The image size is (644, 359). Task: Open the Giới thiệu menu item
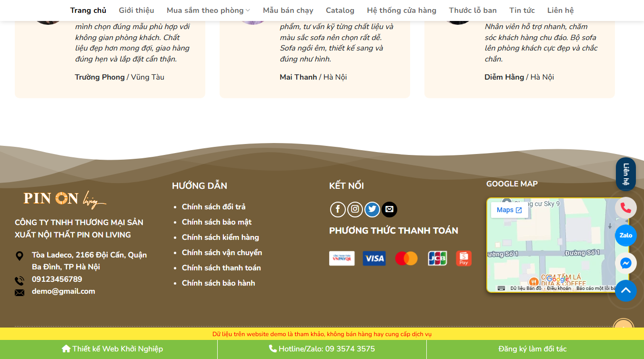point(136,10)
